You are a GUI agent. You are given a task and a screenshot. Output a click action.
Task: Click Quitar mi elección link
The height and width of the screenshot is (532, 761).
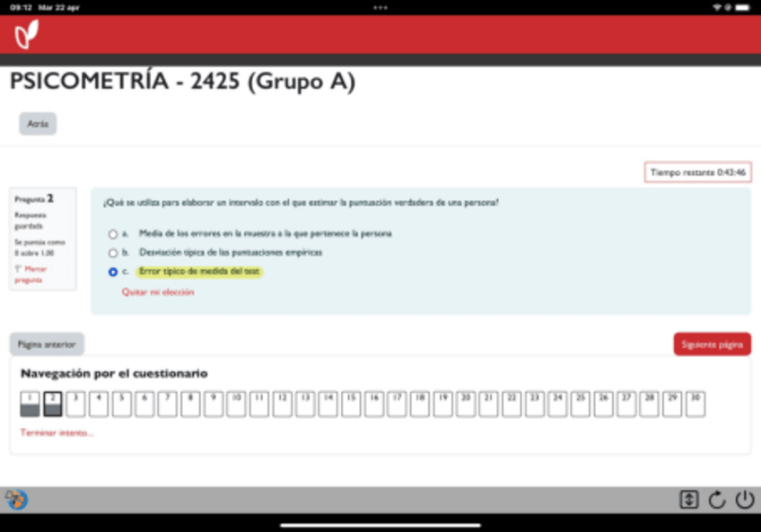point(158,292)
